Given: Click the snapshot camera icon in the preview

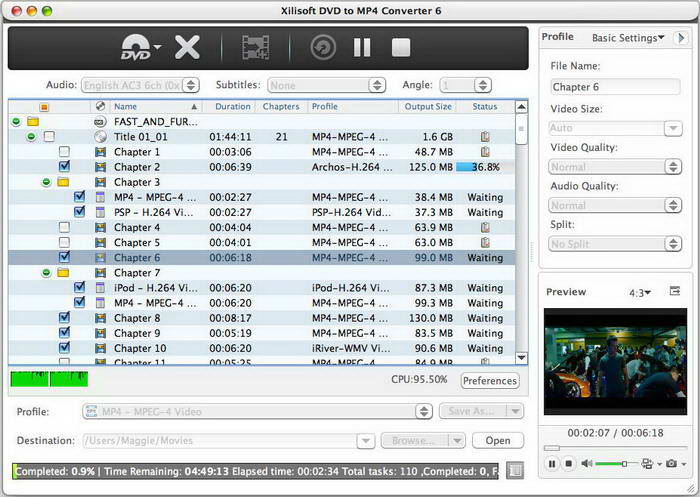Looking at the screenshot, I should [671, 464].
